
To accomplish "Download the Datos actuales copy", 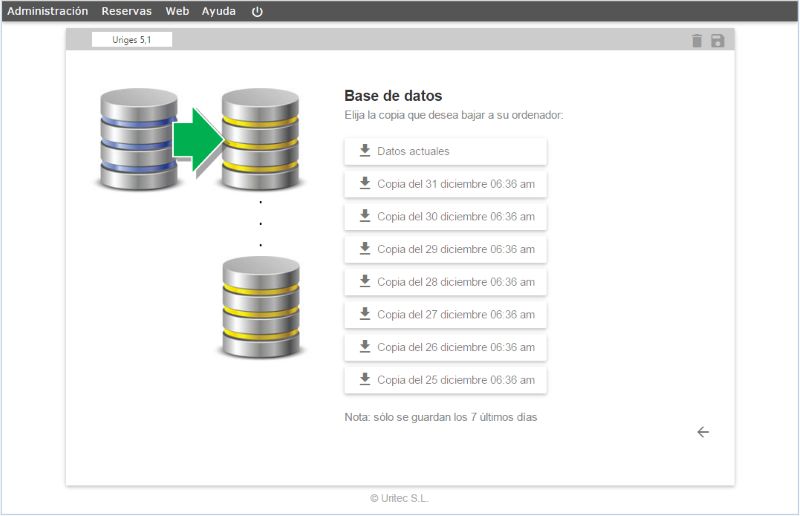I will point(445,151).
